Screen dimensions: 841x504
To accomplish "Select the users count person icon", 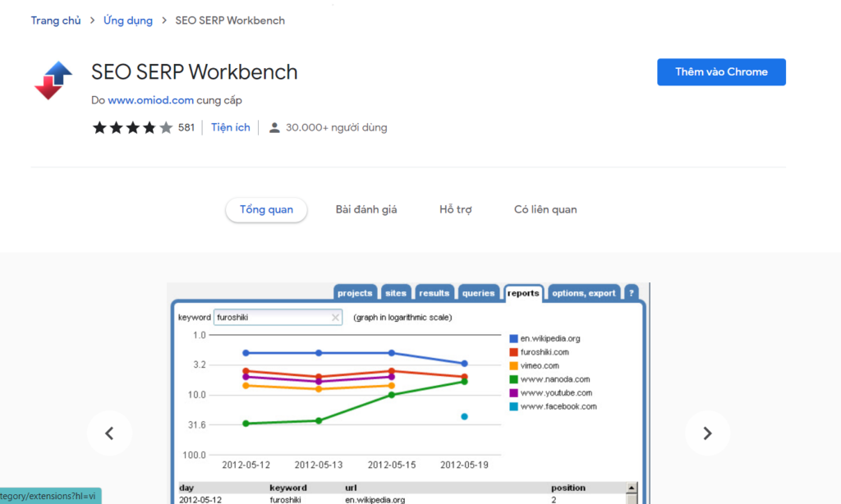I will click(x=273, y=127).
